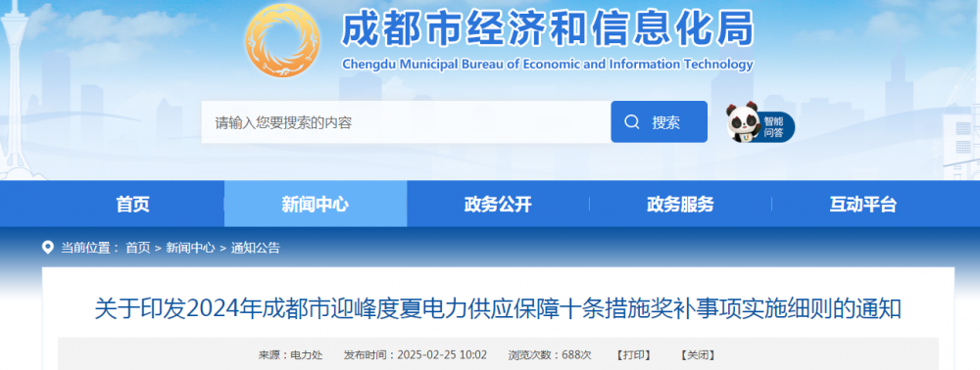Open the 首页 navigation tab
The height and width of the screenshot is (370, 980).
click(133, 204)
